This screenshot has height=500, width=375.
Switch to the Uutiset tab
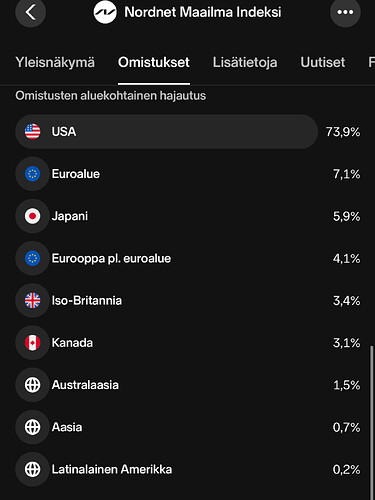[323, 62]
